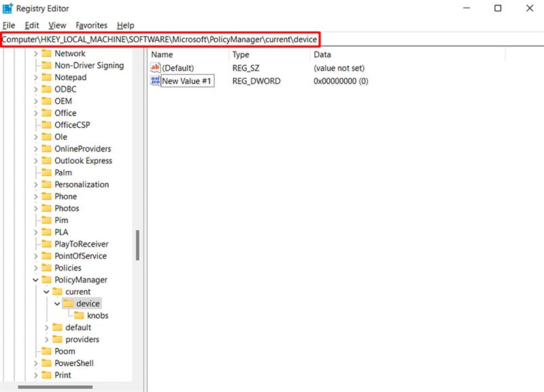Image resolution: width=544 pixels, height=392 pixels.
Task: Click the PowerShell key folder icon
Action: 46,363
